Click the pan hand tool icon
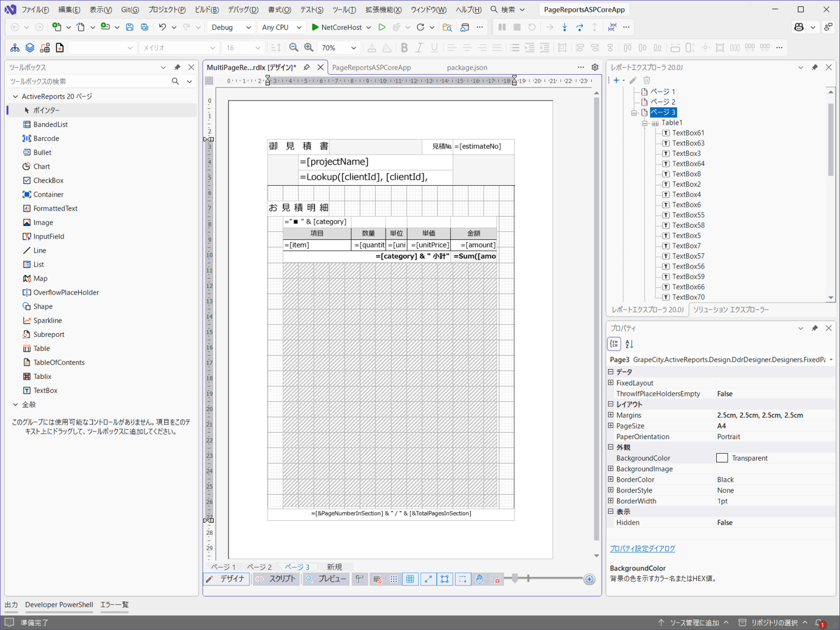840x630 pixels. 479,579
